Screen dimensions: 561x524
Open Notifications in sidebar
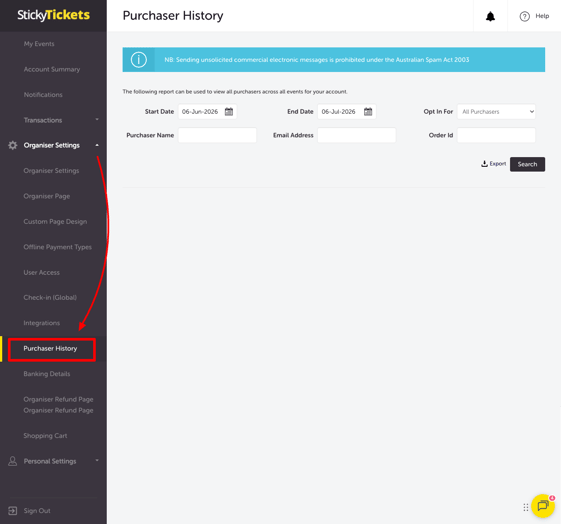(43, 95)
